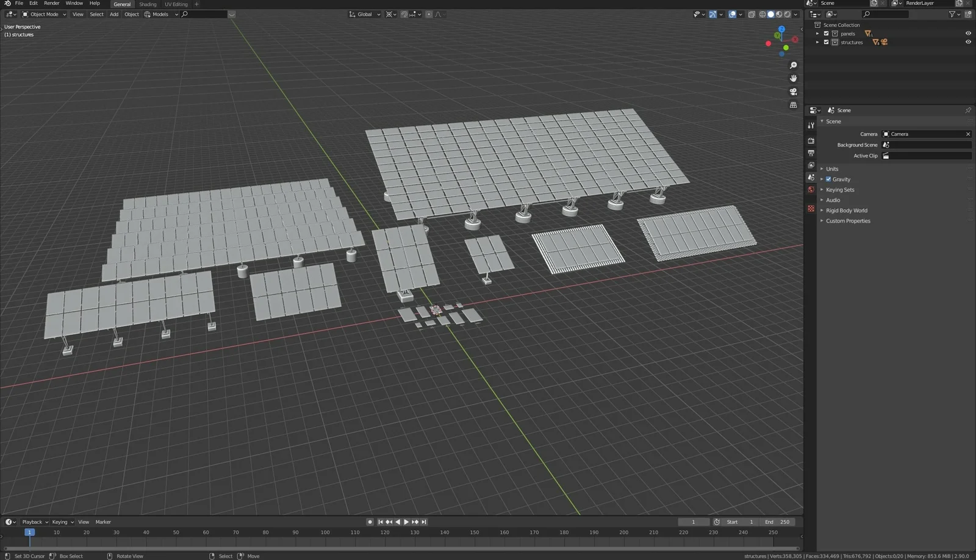The height and width of the screenshot is (560, 976).
Task: Click the Select menu in the viewport header
Action: pos(96,14)
